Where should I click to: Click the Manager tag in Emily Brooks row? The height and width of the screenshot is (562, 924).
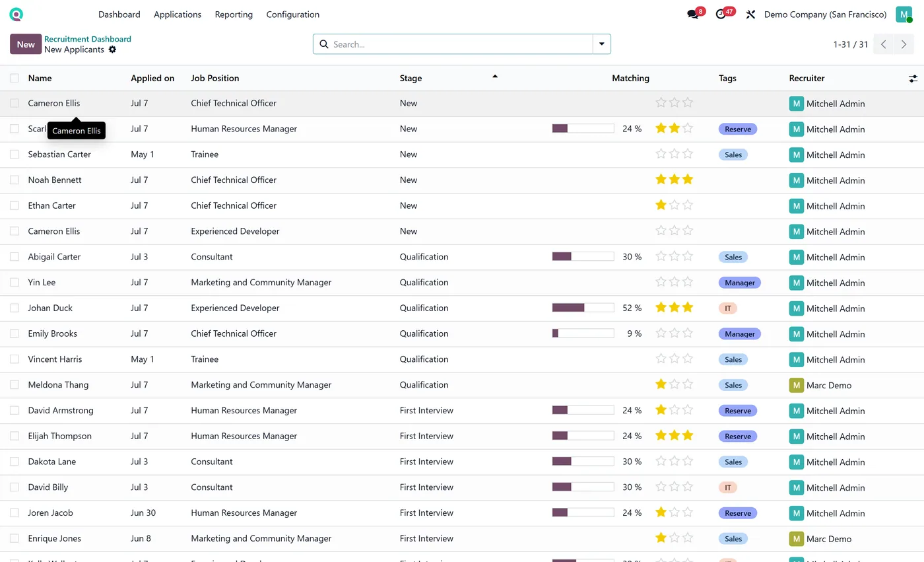point(740,334)
